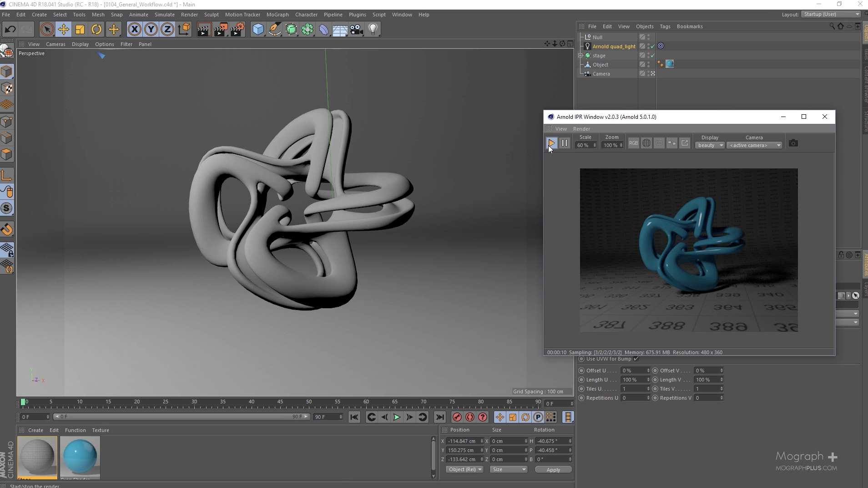This screenshot has height=488, width=868.
Task: Take a snapshot with the IPR camera icon
Action: click(793, 143)
